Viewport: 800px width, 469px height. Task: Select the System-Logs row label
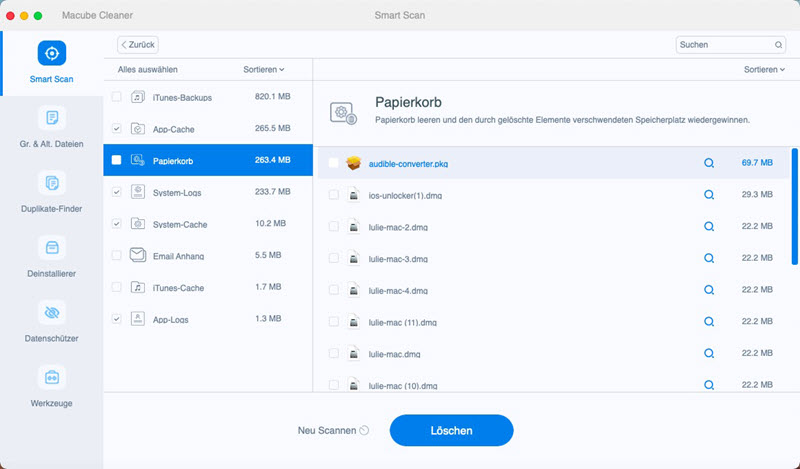(x=177, y=192)
